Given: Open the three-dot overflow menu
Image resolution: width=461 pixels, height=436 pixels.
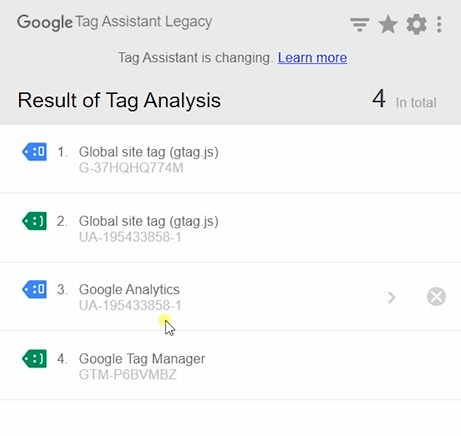Looking at the screenshot, I should click(439, 25).
